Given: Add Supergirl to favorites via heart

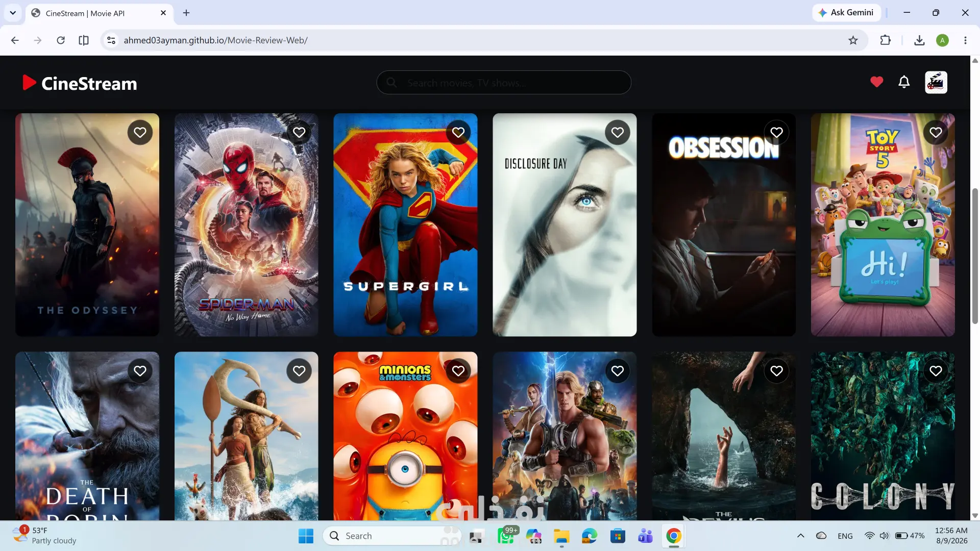Looking at the screenshot, I should click(458, 133).
